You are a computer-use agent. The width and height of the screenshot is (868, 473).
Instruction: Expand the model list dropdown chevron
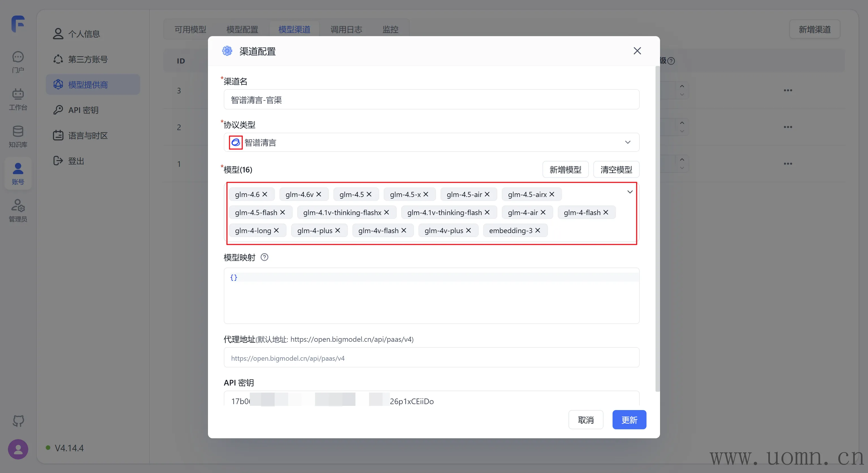coord(630,192)
